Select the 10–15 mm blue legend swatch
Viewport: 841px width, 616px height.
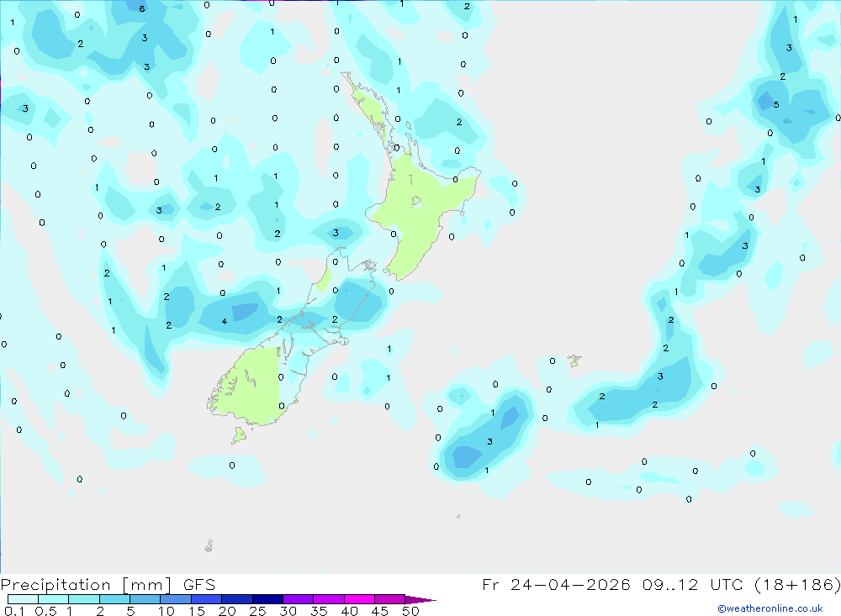(x=176, y=599)
